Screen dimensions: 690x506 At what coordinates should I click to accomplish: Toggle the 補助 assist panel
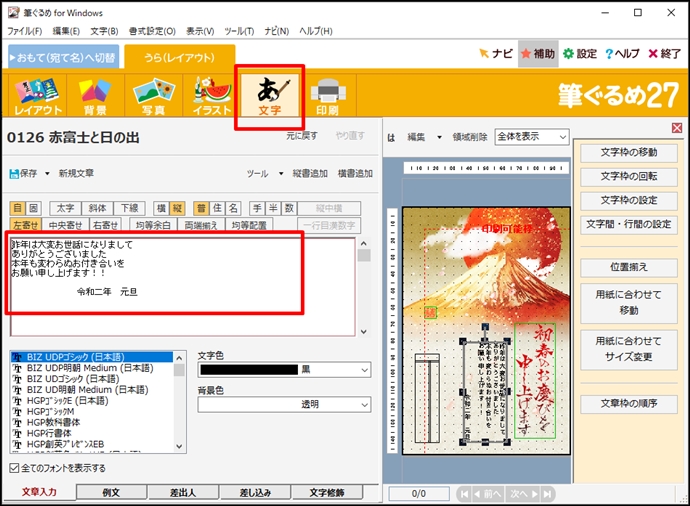[x=538, y=54]
